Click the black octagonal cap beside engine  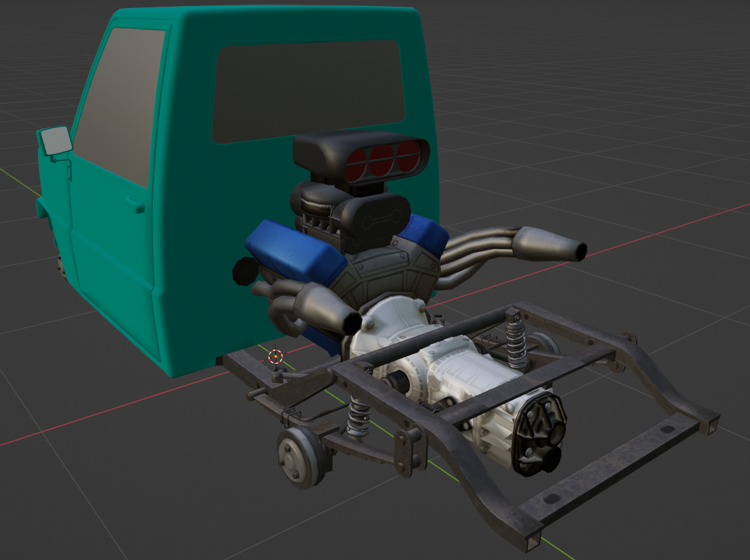click(x=245, y=271)
